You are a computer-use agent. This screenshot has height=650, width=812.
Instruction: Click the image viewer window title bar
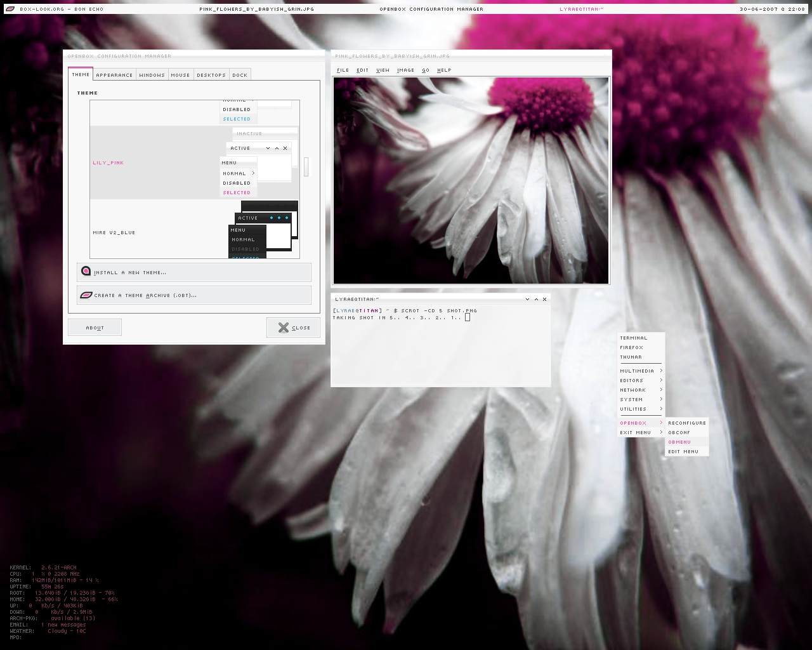(x=471, y=56)
